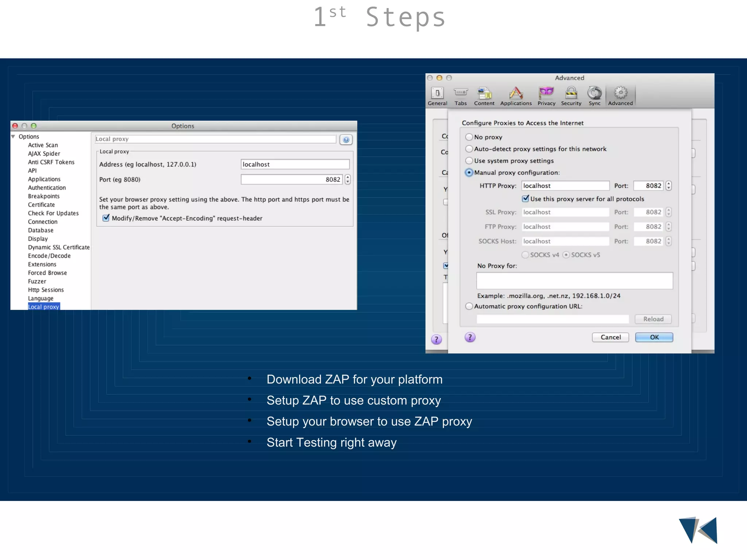Select Local proxy in options tree
Screen dimensions: 747x560
click(x=44, y=307)
